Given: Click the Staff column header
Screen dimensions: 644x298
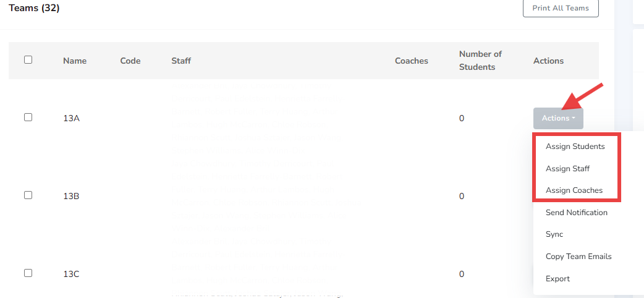Looking at the screenshot, I should tap(181, 61).
